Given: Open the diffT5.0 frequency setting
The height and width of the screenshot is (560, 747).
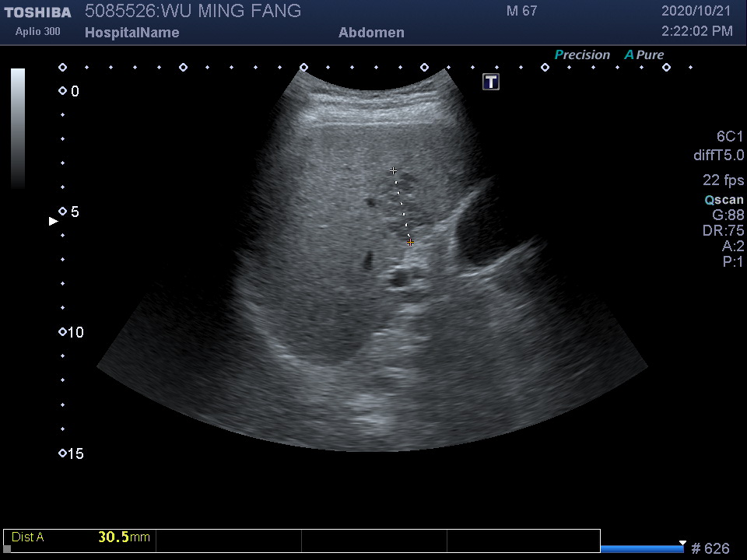Looking at the screenshot, I should (x=718, y=156).
